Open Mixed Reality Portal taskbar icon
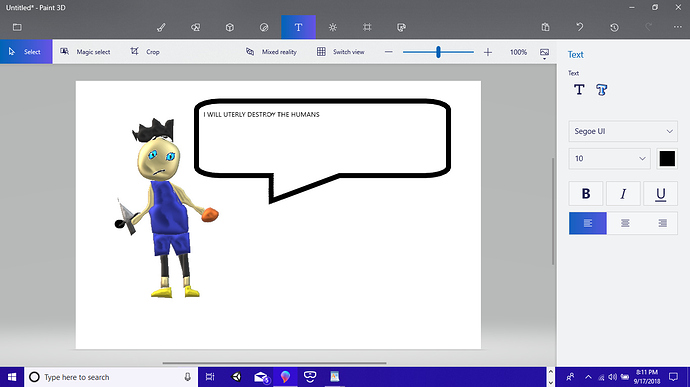Image resolution: width=690 pixels, height=387 pixels. (x=310, y=377)
